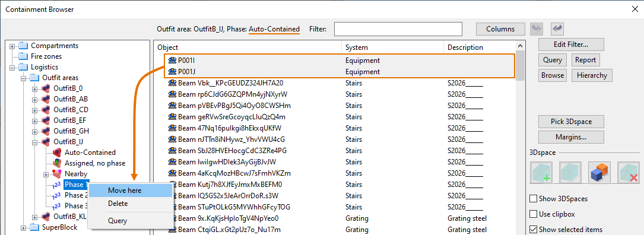Expand the SuperBlock folder
This screenshot has width=644, height=235.
tap(23, 227)
